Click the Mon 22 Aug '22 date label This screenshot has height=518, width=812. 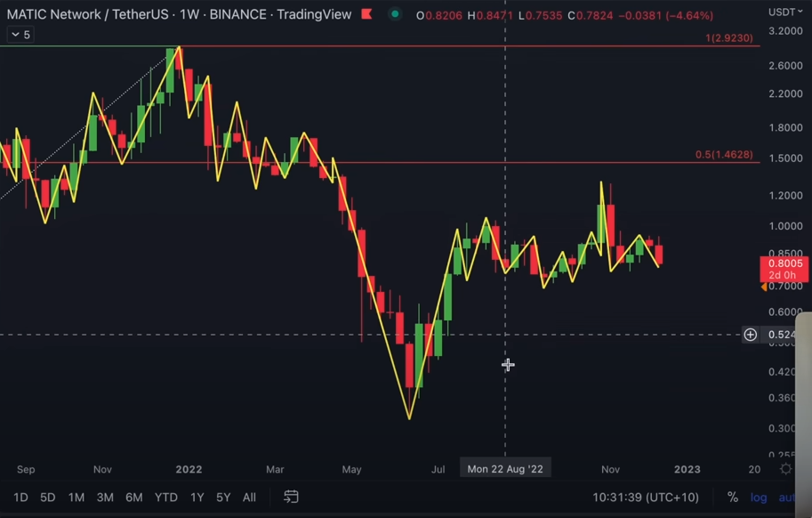(x=505, y=469)
